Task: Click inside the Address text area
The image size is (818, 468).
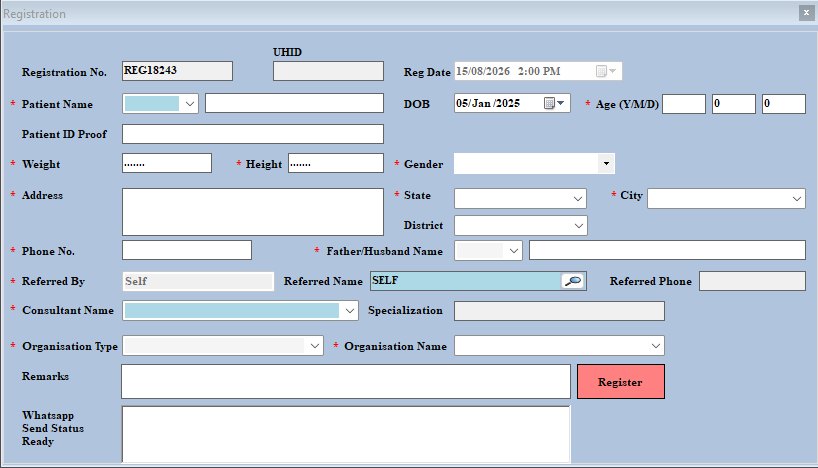Action: click(253, 212)
